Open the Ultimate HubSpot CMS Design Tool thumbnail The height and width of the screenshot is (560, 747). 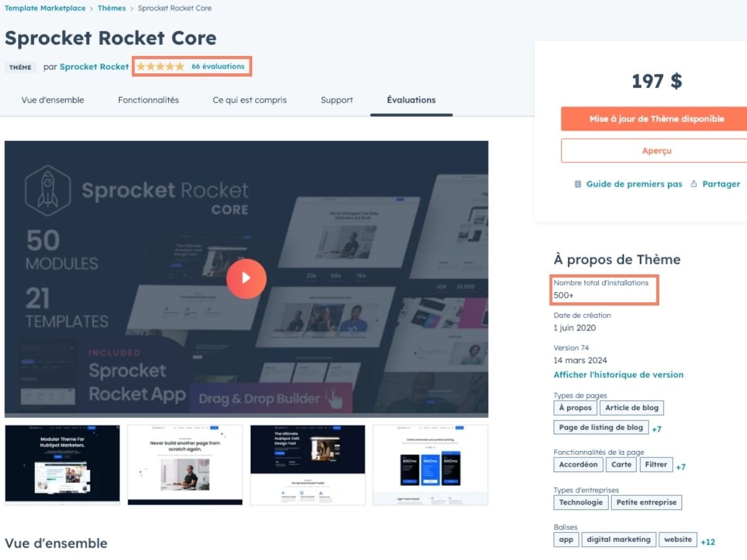click(x=308, y=465)
